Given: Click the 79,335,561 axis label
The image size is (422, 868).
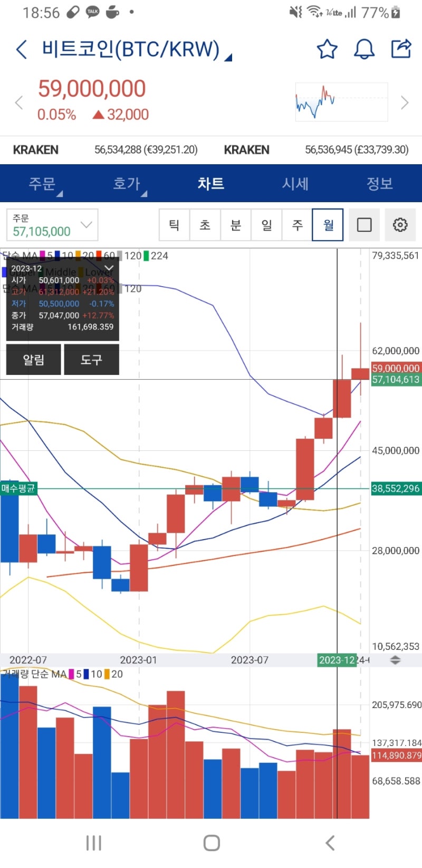Looking at the screenshot, I should (396, 256).
